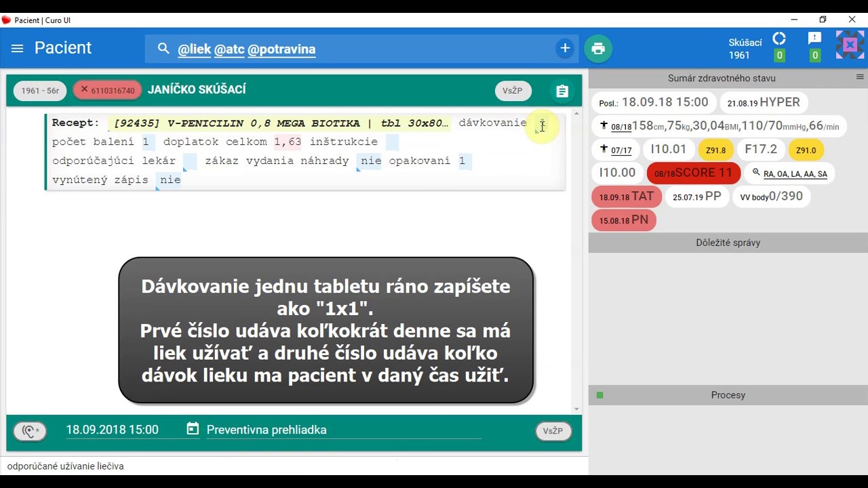Open the notifications message icon
The width and height of the screenshot is (868, 488).
coord(815,39)
